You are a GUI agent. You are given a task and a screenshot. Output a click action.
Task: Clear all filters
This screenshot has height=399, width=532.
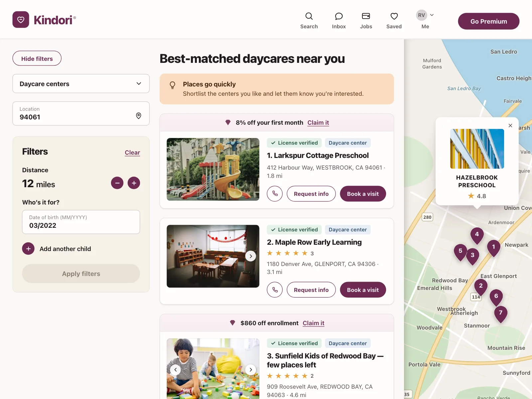pos(132,153)
